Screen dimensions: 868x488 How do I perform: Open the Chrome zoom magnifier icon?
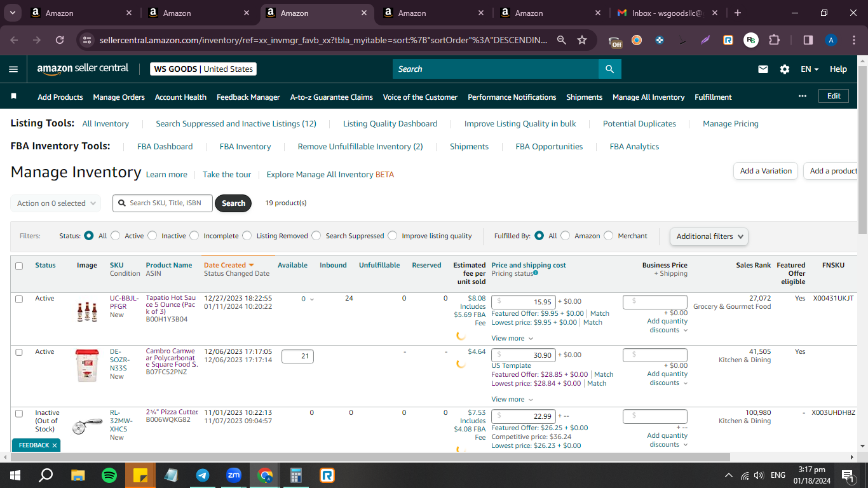coord(562,40)
